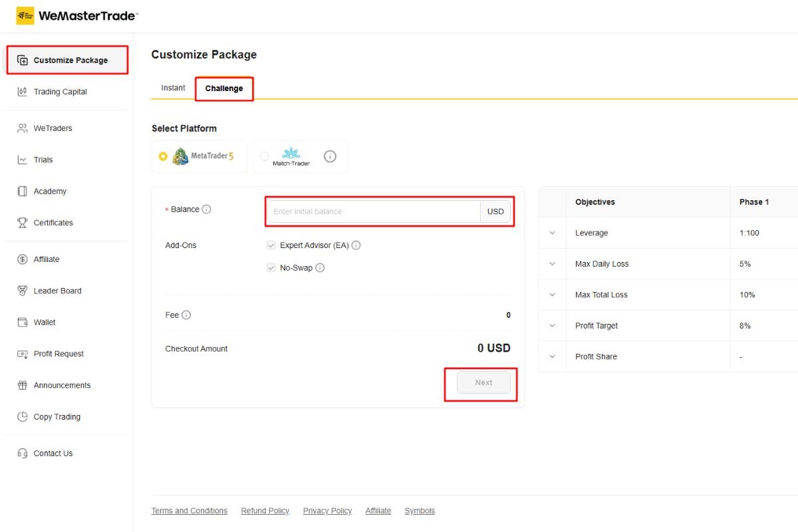
Task: Open Trading Capital from sidebar icon
Action: pos(23,92)
